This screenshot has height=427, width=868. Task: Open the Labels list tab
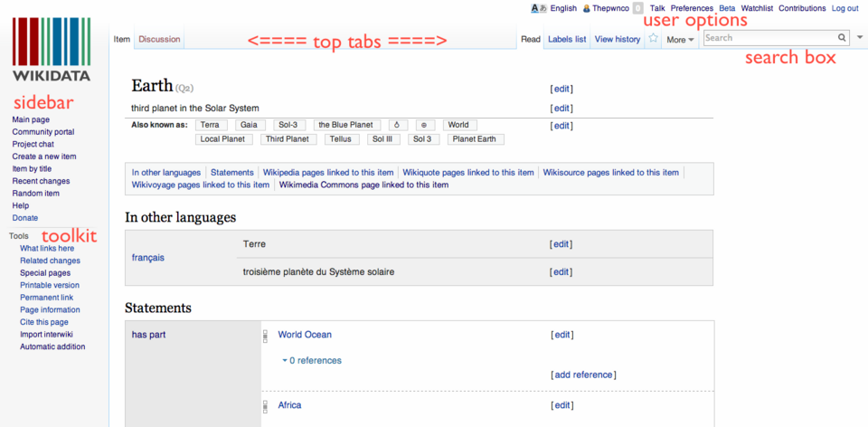point(567,39)
